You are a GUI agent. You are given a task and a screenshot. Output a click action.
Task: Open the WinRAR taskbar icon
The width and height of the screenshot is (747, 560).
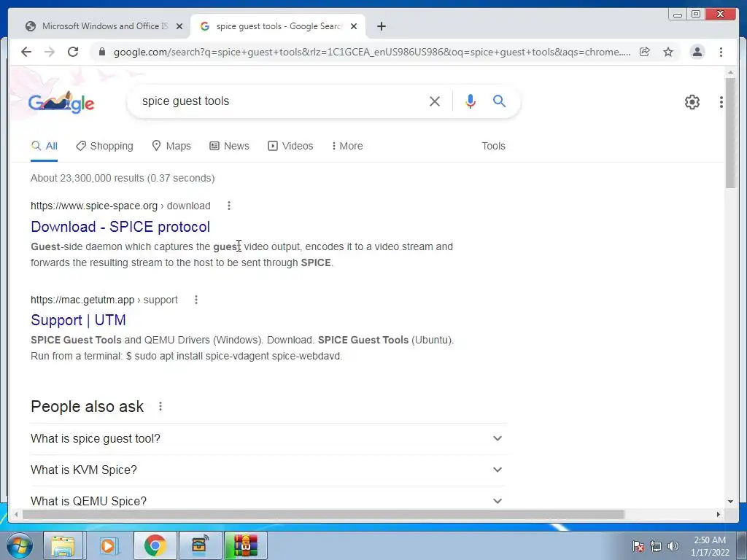click(245, 545)
